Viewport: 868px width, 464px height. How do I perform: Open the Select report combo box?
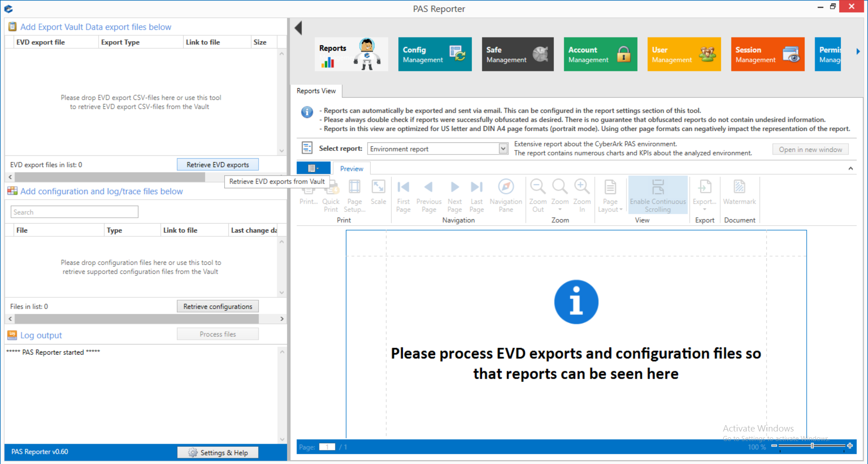point(438,149)
